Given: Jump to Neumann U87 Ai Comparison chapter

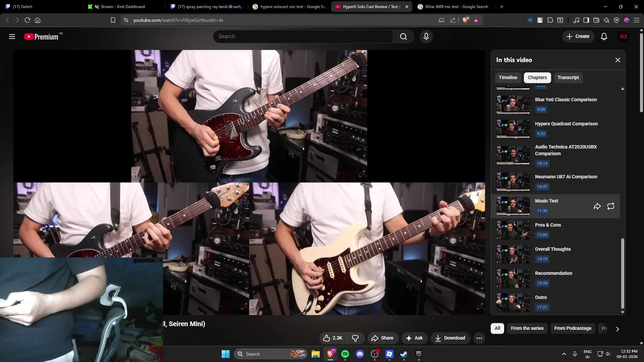Looking at the screenshot, I should click(556, 182).
